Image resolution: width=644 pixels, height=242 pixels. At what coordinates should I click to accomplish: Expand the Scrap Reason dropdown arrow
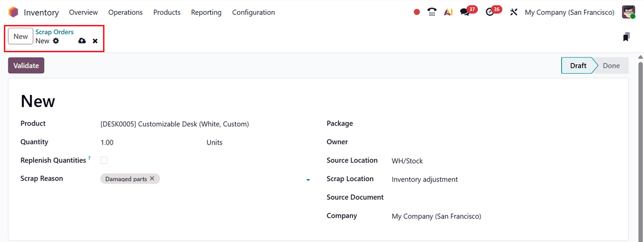click(308, 180)
